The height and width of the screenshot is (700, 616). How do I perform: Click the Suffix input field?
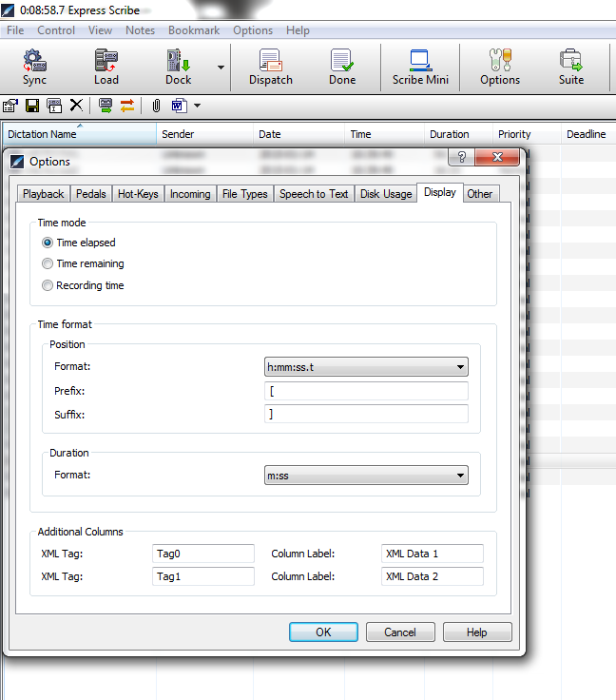click(x=366, y=414)
